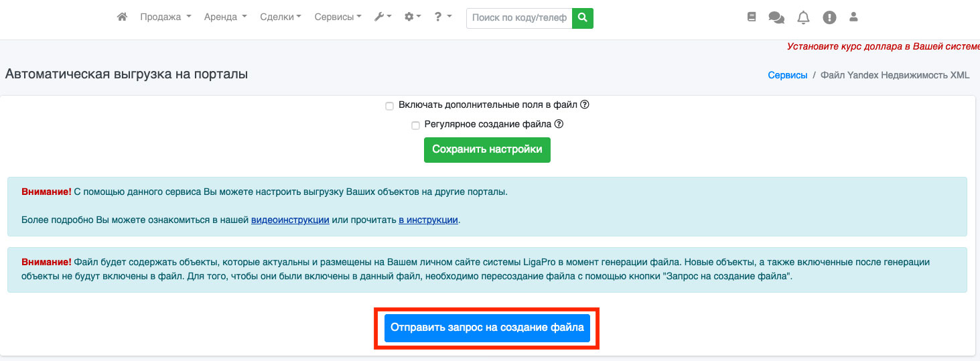980x361 pixels.
Task: Open the book knowledge base icon
Action: click(x=751, y=17)
